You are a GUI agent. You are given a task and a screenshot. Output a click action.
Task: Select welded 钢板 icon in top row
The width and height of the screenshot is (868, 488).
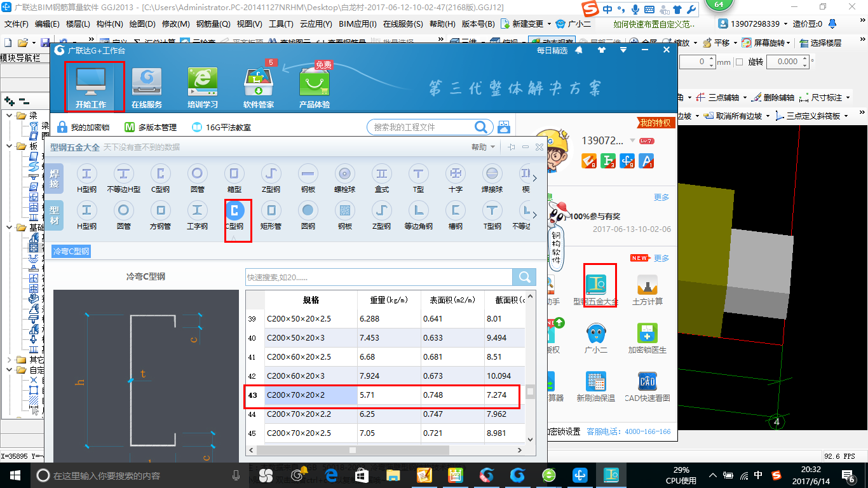click(x=308, y=173)
